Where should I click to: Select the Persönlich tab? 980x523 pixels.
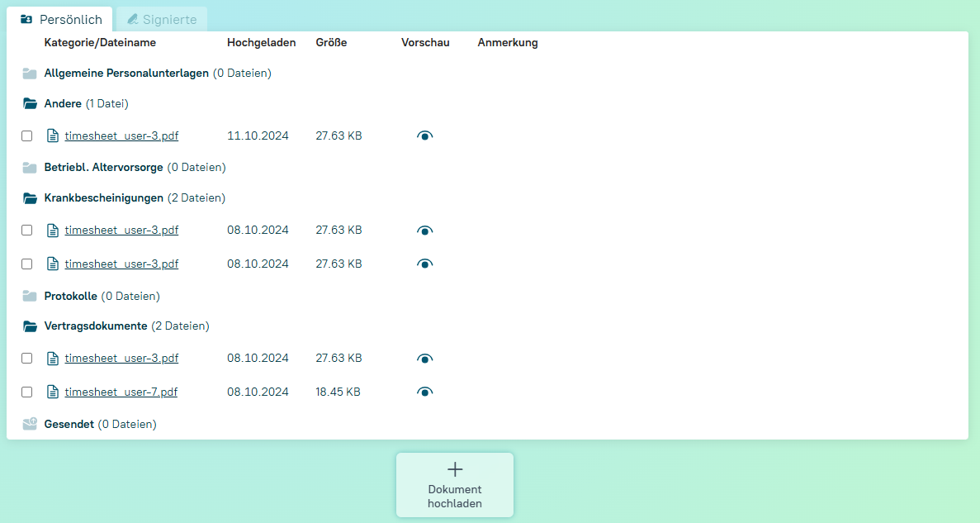61,19
